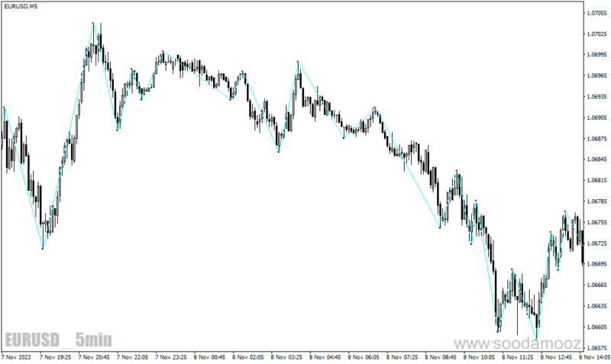Select the 7 Nov 20:45 time label
Viewport: 611px width, 364px height.
click(94, 357)
